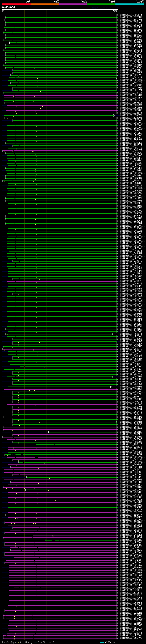
Task: Select the UniRef100_B5GFV2 entry
Action: [131, 638]
